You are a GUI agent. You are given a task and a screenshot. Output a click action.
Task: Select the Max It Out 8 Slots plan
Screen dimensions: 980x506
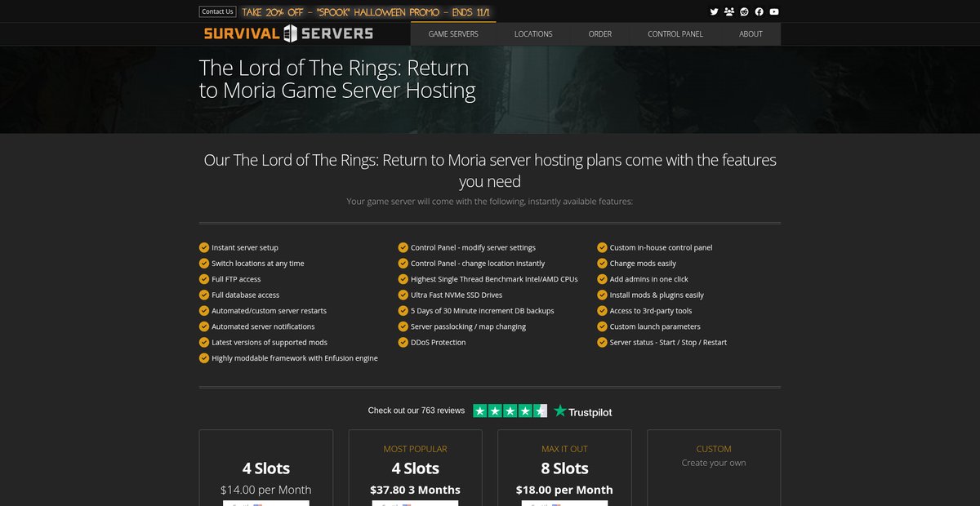pyautogui.click(x=564, y=468)
